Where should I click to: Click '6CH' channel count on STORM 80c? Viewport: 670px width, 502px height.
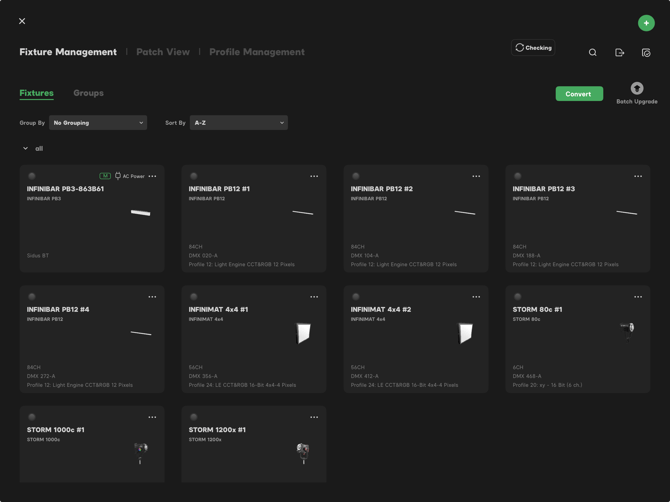tap(518, 367)
